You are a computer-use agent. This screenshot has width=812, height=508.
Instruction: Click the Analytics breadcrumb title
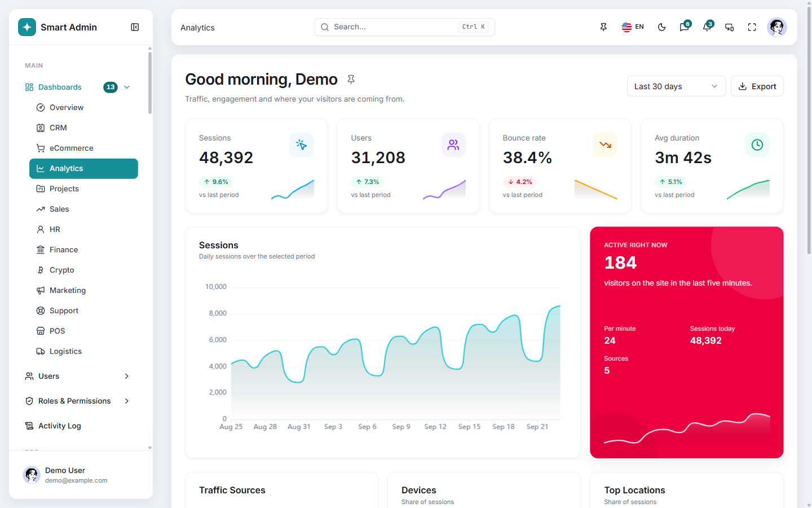(x=197, y=28)
